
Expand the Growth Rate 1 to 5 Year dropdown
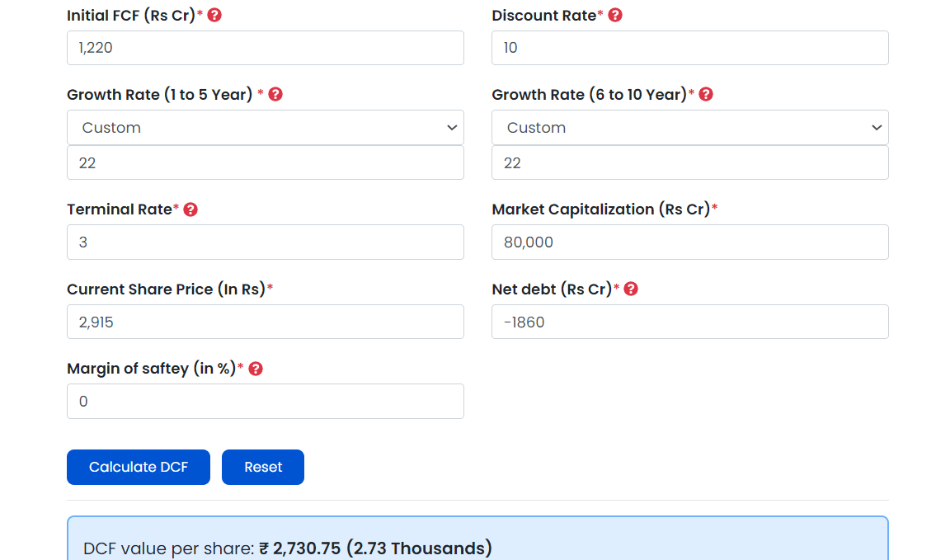point(265,127)
